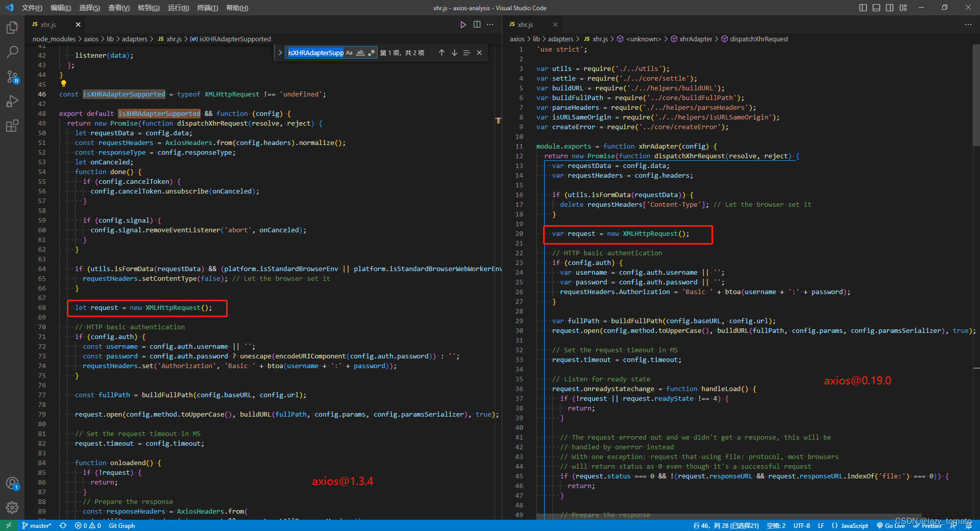The image size is (980, 531).
Task: Synchronize changes icon in status bar
Action: click(63, 525)
